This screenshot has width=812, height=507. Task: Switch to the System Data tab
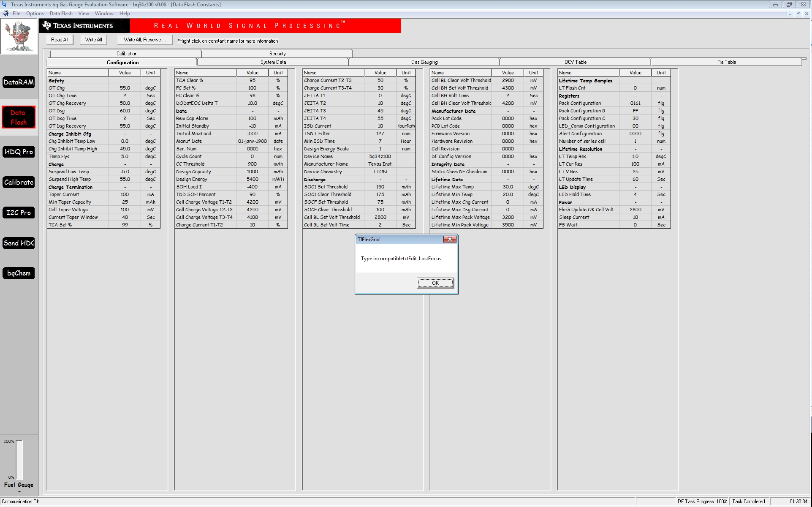pos(273,62)
